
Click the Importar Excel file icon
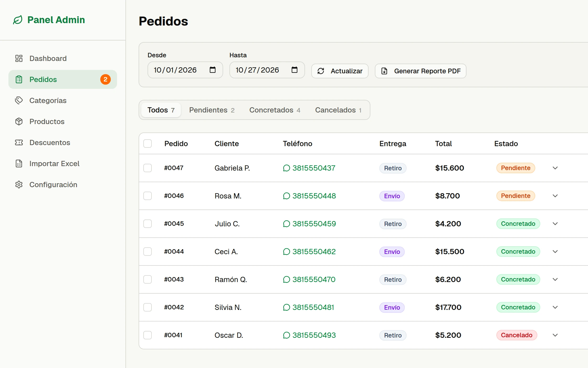(x=19, y=163)
